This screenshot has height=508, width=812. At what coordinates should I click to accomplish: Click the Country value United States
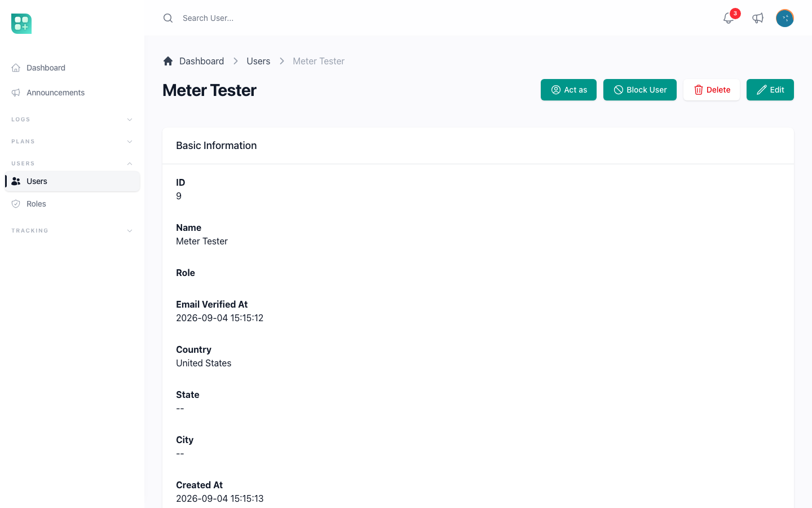coord(204,363)
